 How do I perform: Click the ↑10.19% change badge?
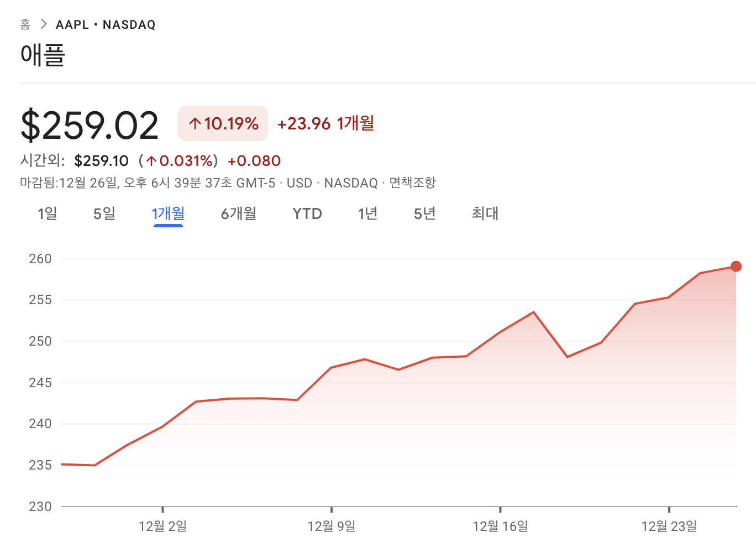tap(223, 123)
